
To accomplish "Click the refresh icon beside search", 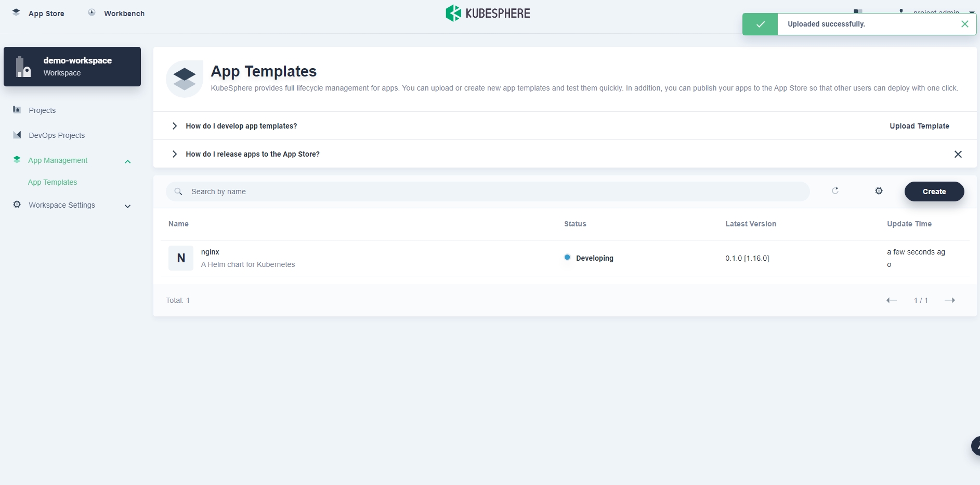I will coord(835,191).
